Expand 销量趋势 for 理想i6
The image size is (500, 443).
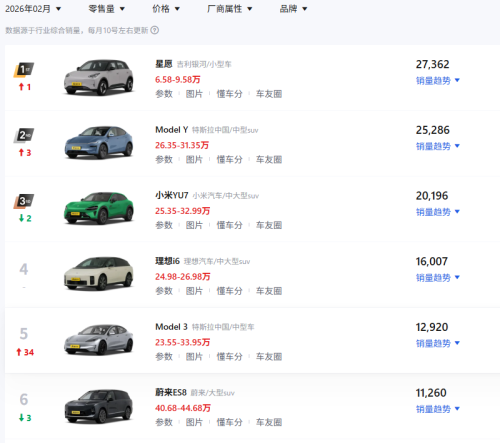pos(438,277)
